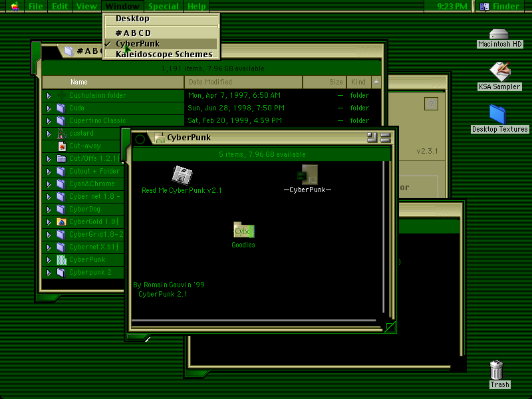Select the KSA Sampler desktop icon
This screenshot has width=532, height=399.
(x=500, y=72)
